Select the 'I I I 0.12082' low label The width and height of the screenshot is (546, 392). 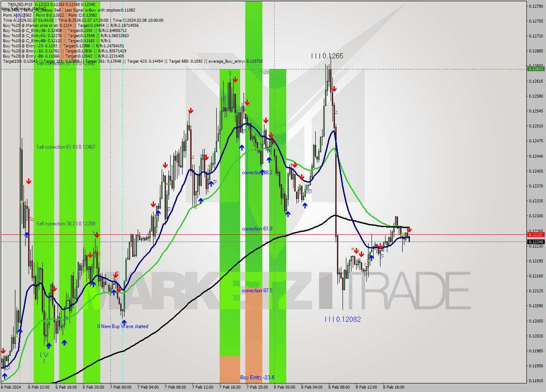click(343, 319)
